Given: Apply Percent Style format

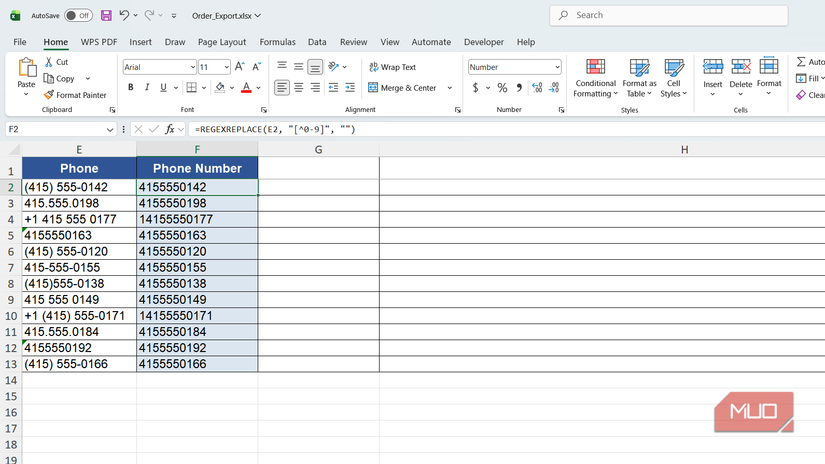Looking at the screenshot, I should point(502,88).
